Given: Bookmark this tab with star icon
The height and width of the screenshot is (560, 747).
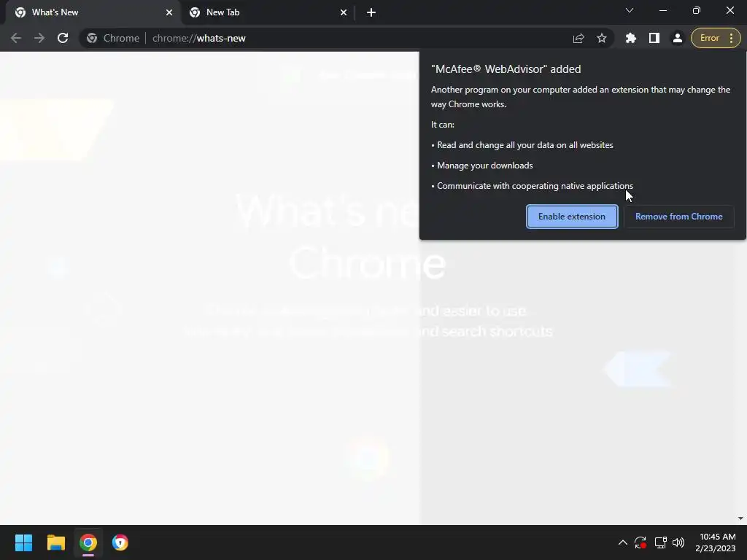Looking at the screenshot, I should [x=602, y=38].
